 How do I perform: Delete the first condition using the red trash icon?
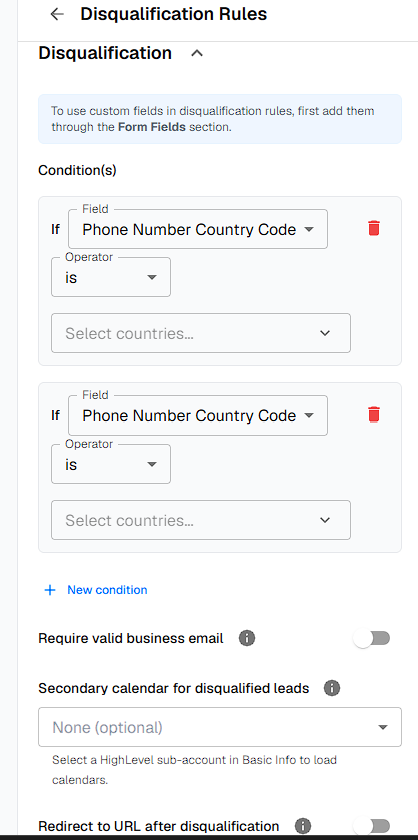click(x=374, y=228)
